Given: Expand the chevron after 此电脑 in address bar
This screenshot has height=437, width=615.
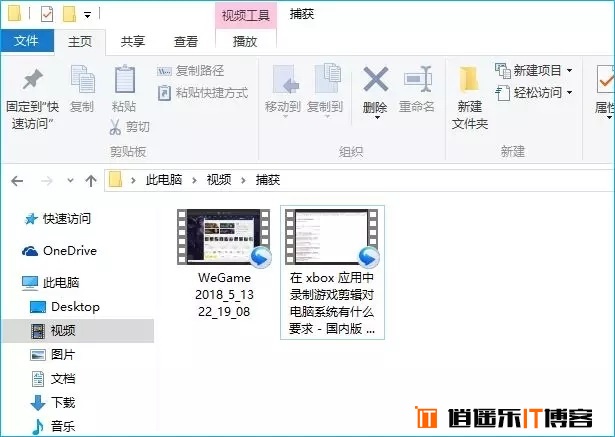Looking at the screenshot, I should (x=194, y=180).
